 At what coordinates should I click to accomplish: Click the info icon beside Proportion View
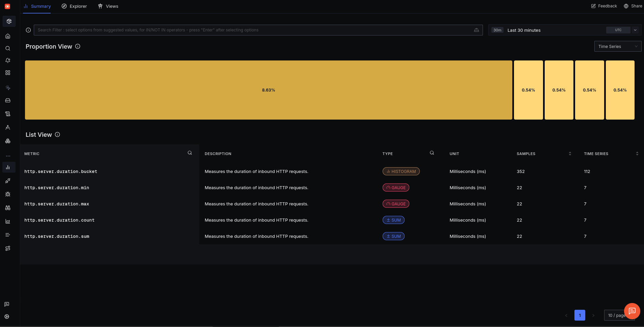[78, 46]
